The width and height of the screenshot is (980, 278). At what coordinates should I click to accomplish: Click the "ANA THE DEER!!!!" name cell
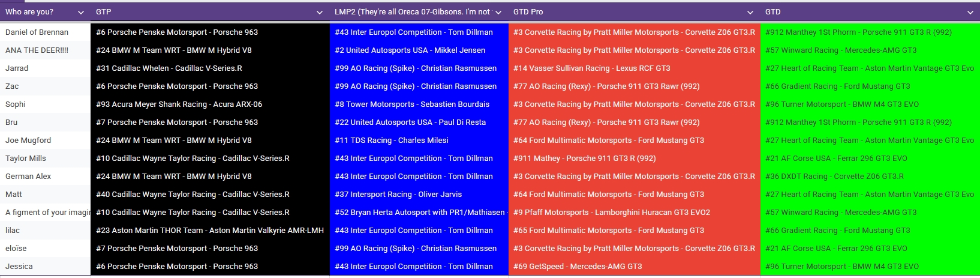[37, 50]
